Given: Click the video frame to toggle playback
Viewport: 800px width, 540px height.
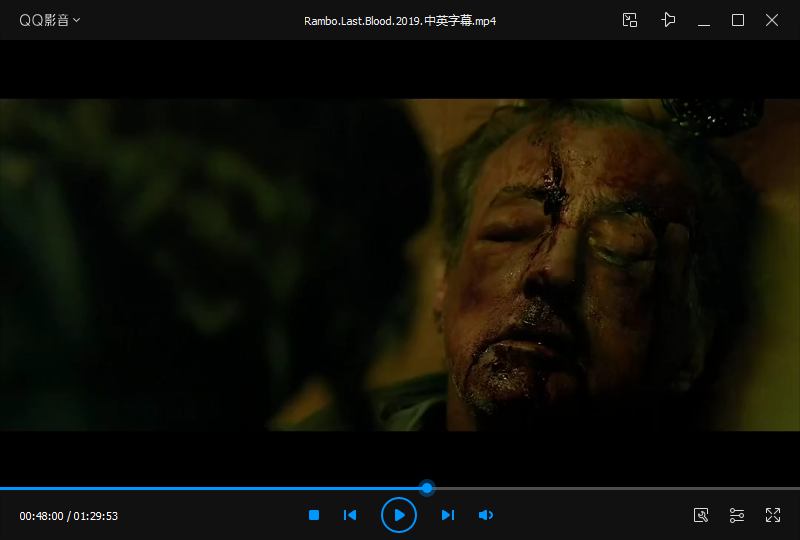Looking at the screenshot, I should tap(400, 264).
